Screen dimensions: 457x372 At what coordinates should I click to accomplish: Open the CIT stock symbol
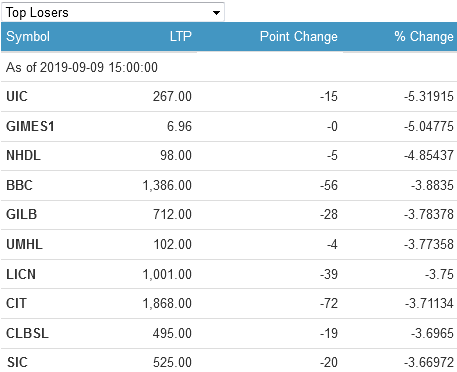[x=16, y=303]
